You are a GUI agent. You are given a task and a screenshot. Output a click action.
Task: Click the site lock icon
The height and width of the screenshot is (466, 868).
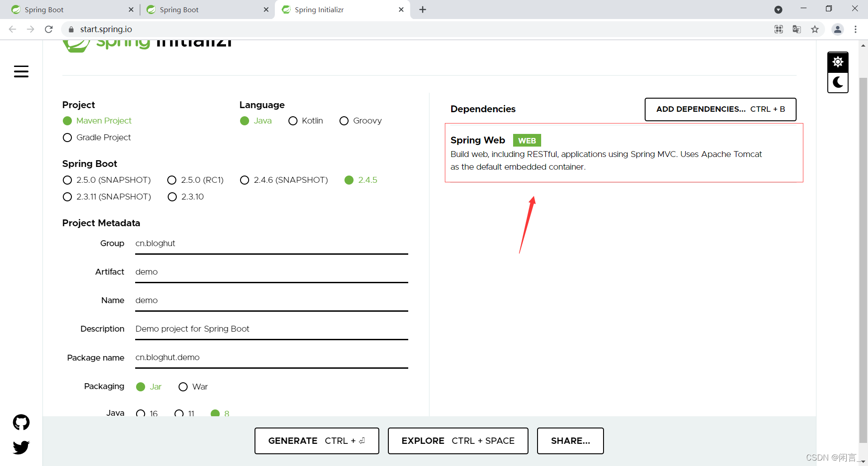coord(71,29)
